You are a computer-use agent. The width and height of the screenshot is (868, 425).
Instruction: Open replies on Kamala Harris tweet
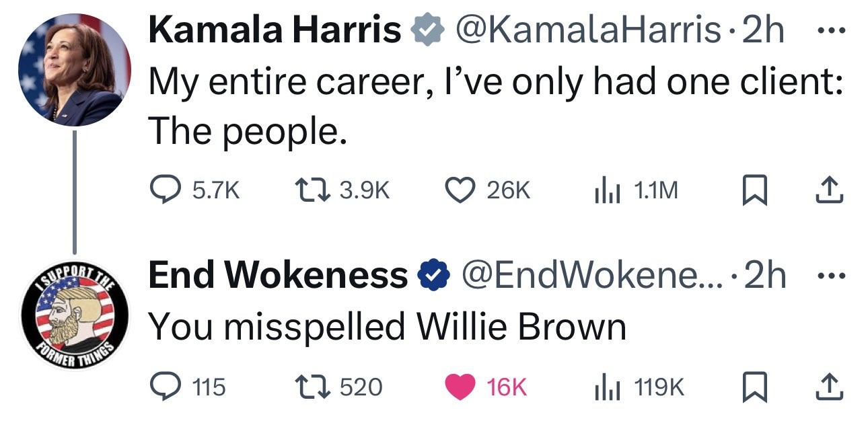coord(194,191)
